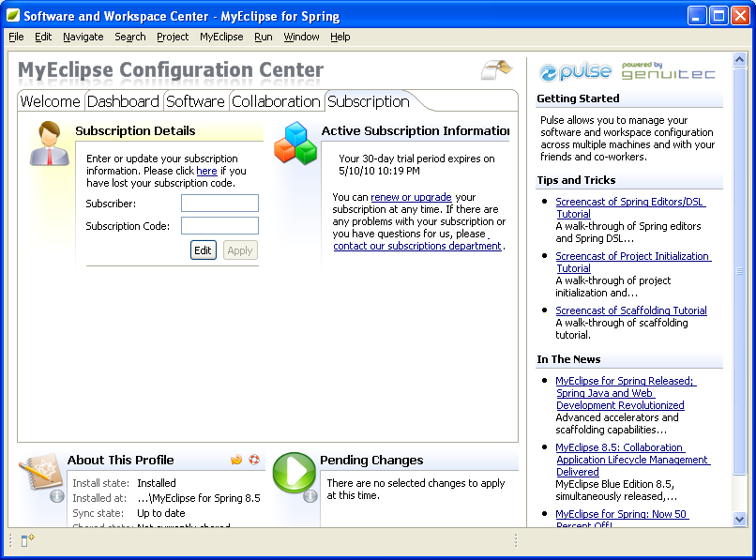Click the subscriber person icon
The height and width of the screenshot is (560, 756).
[49, 144]
